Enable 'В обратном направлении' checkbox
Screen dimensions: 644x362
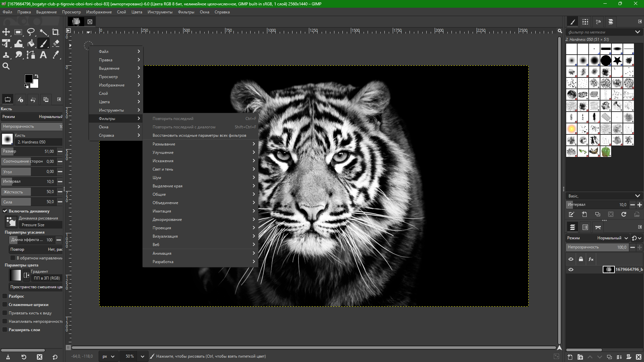coord(13,258)
